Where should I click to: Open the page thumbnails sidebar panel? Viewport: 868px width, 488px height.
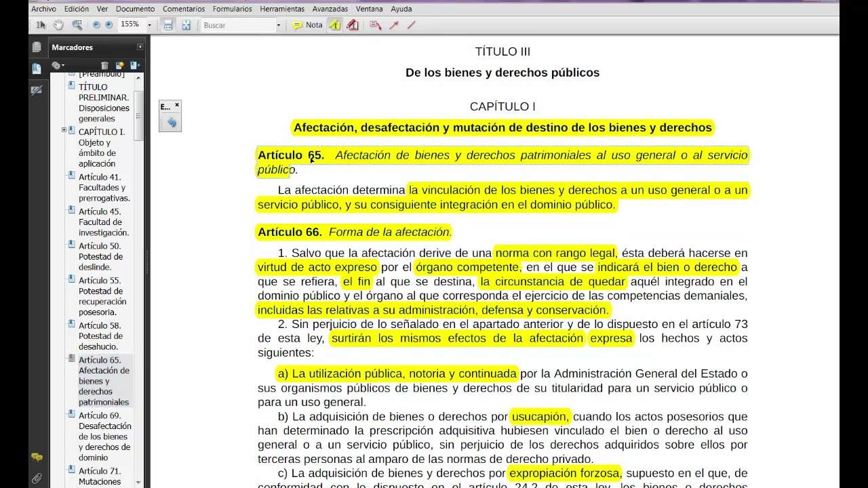(x=37, y=47)
